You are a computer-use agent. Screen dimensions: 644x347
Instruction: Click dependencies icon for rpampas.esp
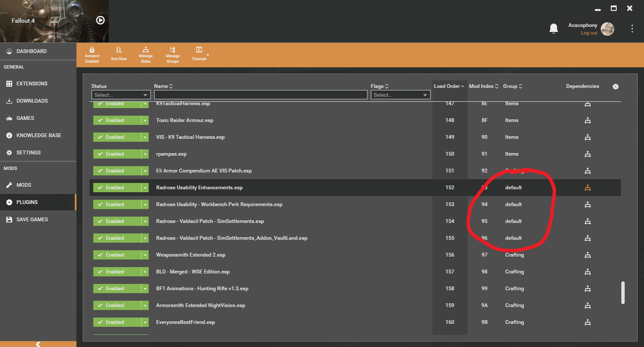588,154
